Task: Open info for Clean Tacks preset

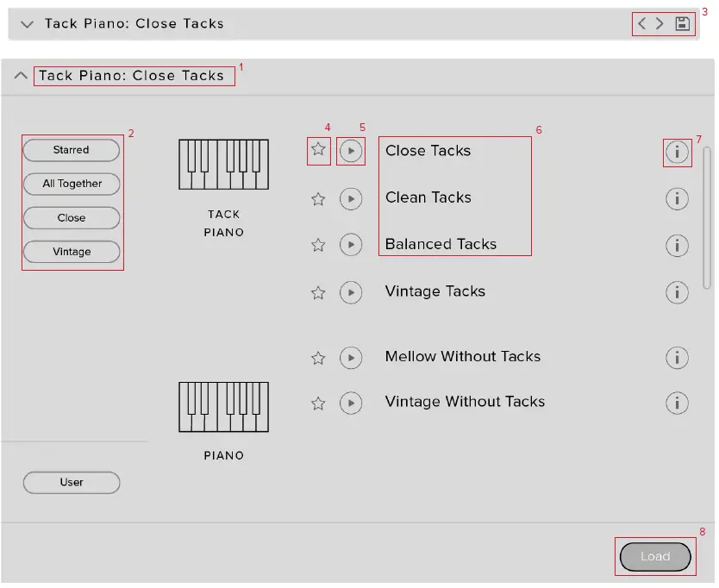Action: 678,198
